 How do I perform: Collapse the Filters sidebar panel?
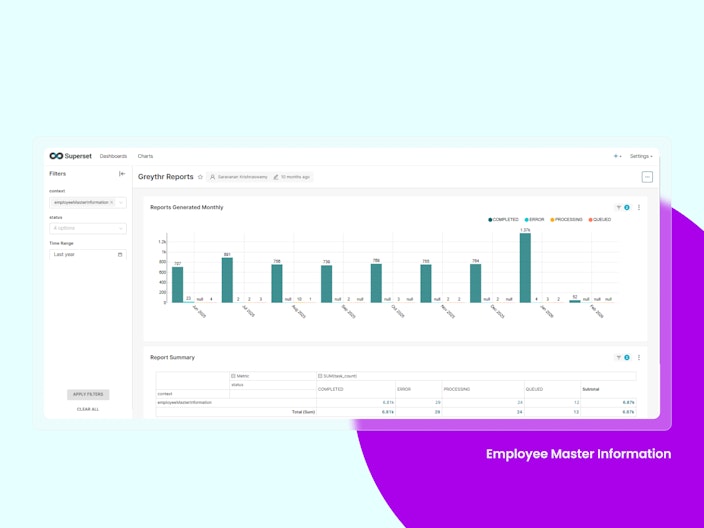point(122,174)
